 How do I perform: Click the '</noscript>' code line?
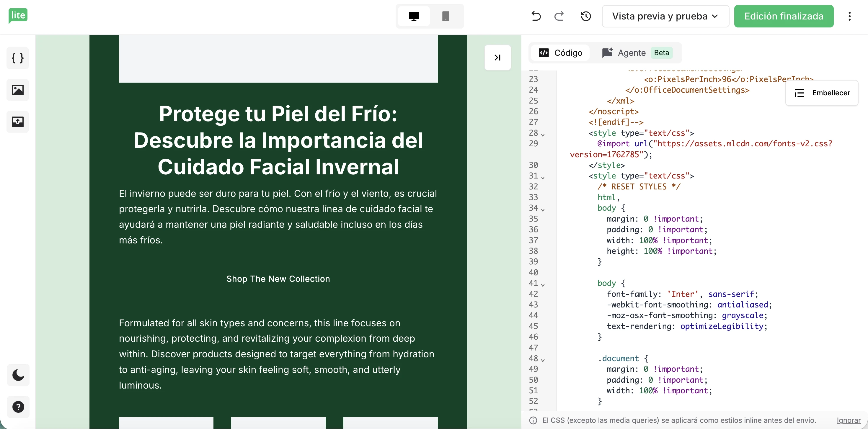[x=614, y=112]
